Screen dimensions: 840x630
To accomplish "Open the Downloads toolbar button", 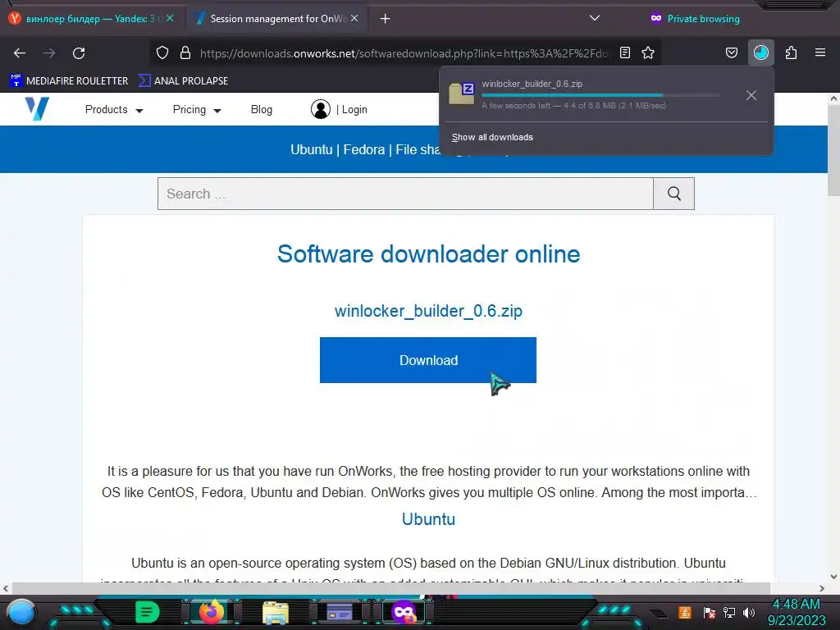I will click(x=760, y=52).
